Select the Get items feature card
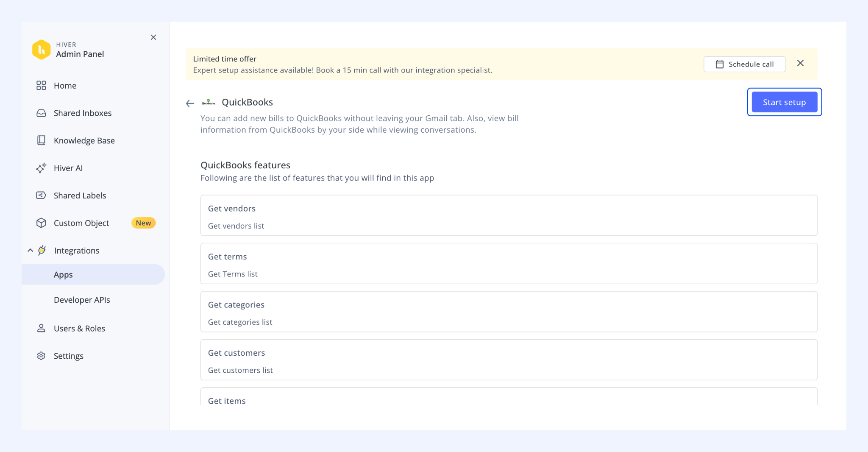The image size is (868, 452). click(509, 396)
